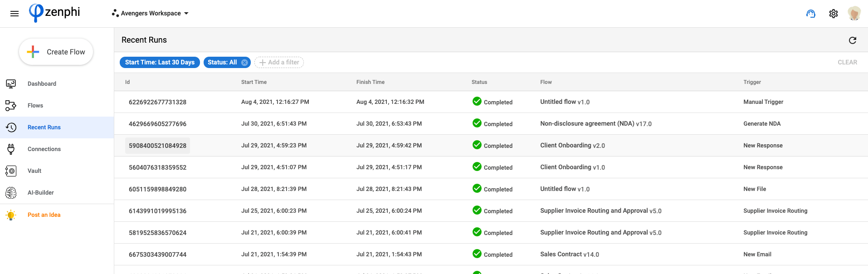Open the Start Time: Last 30 Days filter
Viewport: 868px width, 274px height.
[160, 63]
